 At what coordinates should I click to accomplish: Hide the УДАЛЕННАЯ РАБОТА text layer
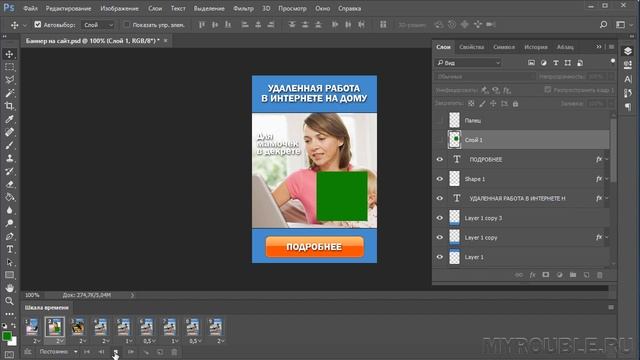[x=440, y=198]
